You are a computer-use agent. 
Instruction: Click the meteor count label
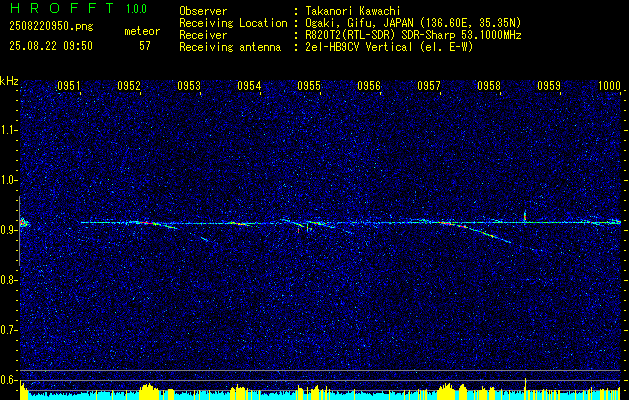click(x=142, y=31)
